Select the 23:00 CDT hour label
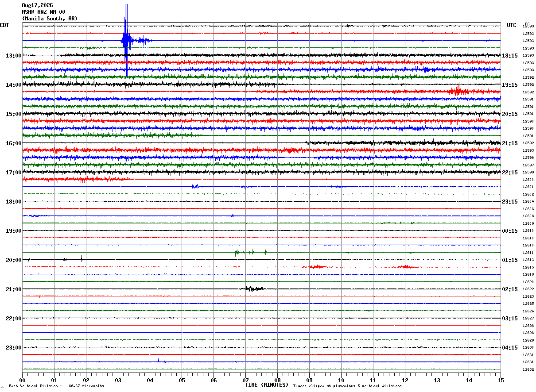The image size is (536, 392). point(13,348)
